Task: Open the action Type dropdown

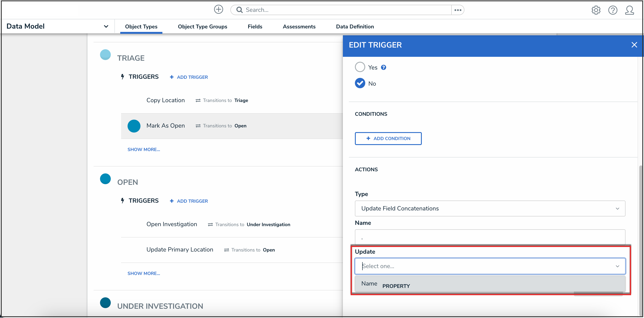Action: (490, 208)
